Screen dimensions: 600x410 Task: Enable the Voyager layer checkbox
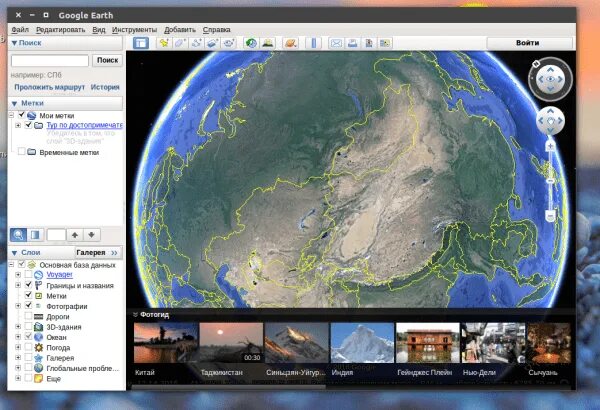28,274
